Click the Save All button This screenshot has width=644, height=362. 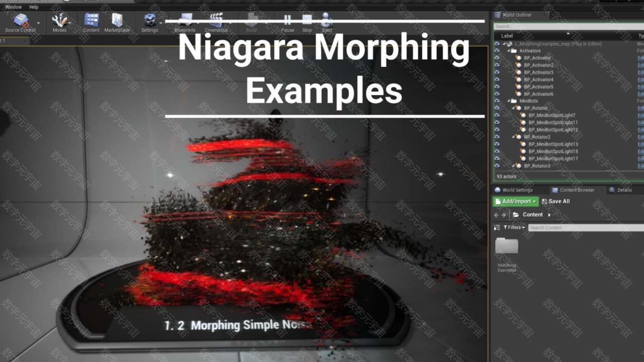[x=555, y=201]
